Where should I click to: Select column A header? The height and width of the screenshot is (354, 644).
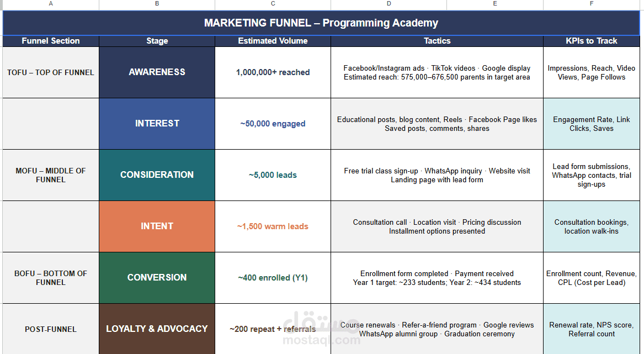(x=51, y=4)
